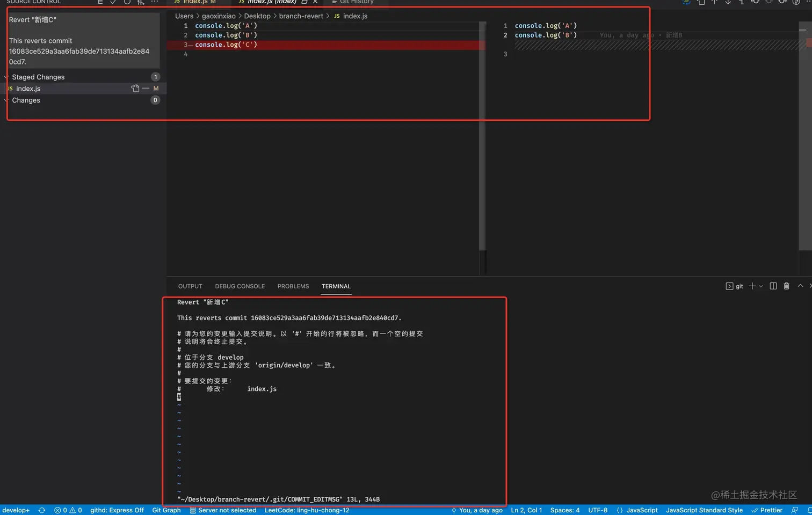Click LeetCode: ling-hu-chong-12 status item

pyautogui.click(x=307, y=510)
